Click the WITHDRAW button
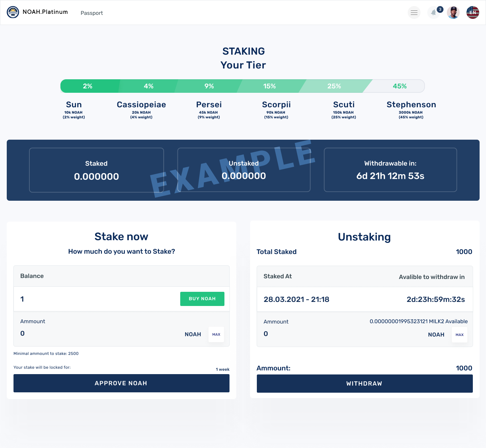Viewport: 486px width, 448px height. coord(365,384)
